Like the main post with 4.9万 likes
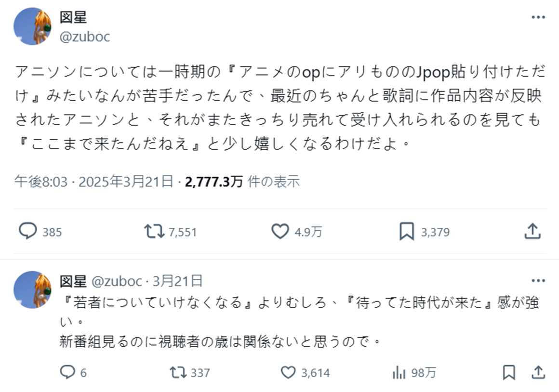 pyautogui.click(x=280, y=232)
